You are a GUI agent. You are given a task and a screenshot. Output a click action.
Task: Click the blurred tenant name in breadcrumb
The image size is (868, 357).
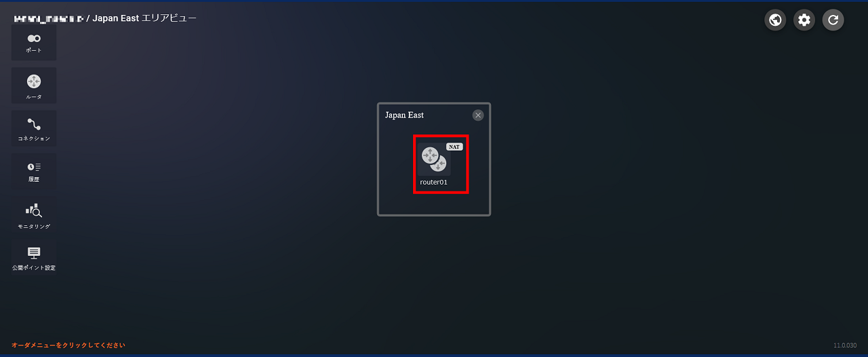click(48, 19)
